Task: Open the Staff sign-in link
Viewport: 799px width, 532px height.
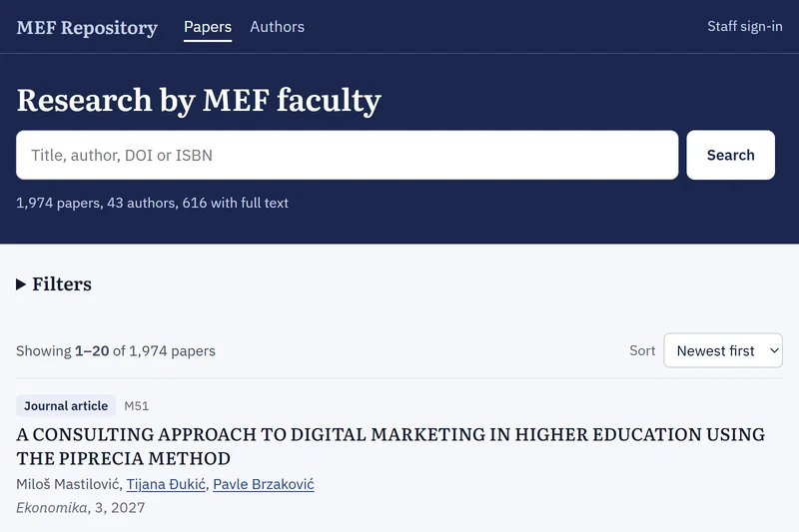Action: click(744, 27)
